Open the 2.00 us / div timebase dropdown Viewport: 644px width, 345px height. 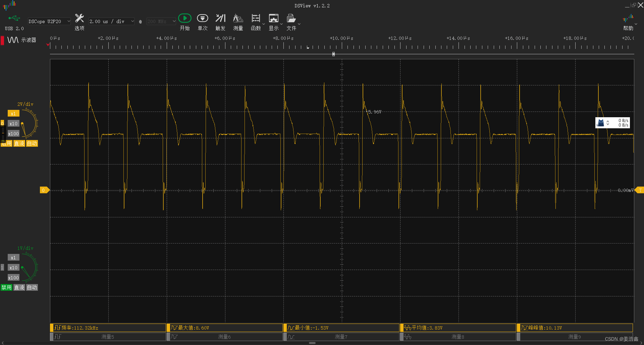(x=112, y=21)
